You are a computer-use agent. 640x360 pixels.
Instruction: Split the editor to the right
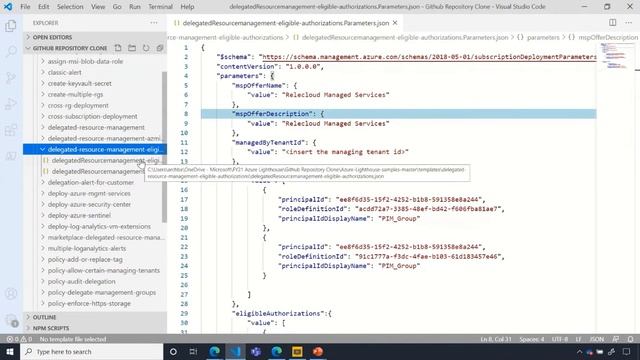(613, 23)
